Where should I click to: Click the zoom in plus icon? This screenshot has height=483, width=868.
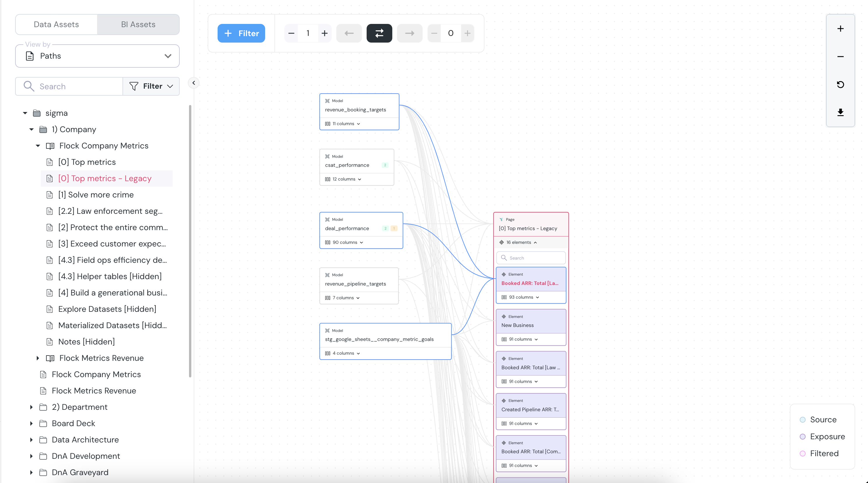(840, 29)
